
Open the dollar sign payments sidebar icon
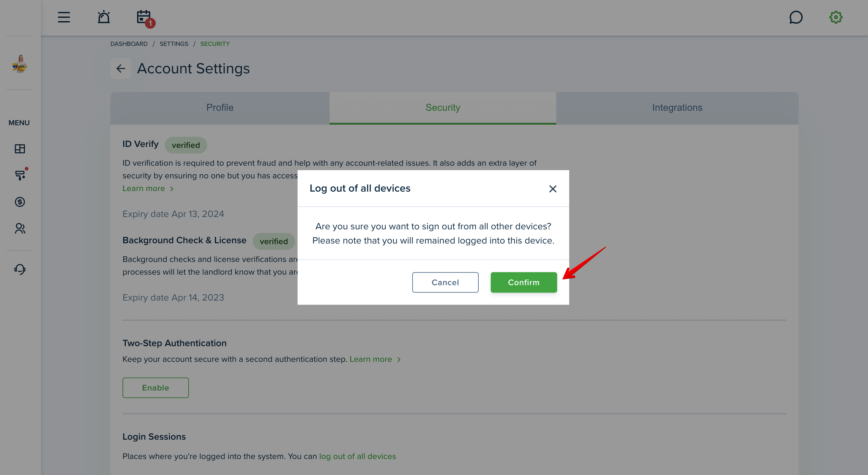coord(20,202)
